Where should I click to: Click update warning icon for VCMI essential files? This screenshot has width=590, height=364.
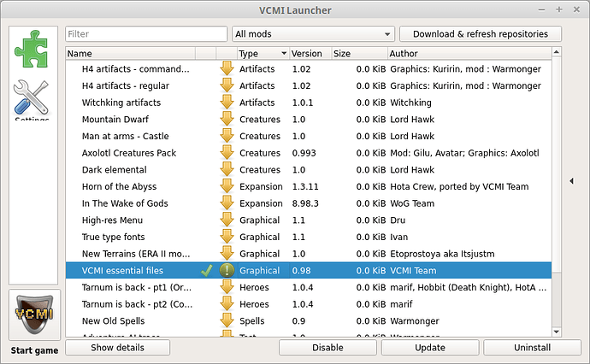227,270
